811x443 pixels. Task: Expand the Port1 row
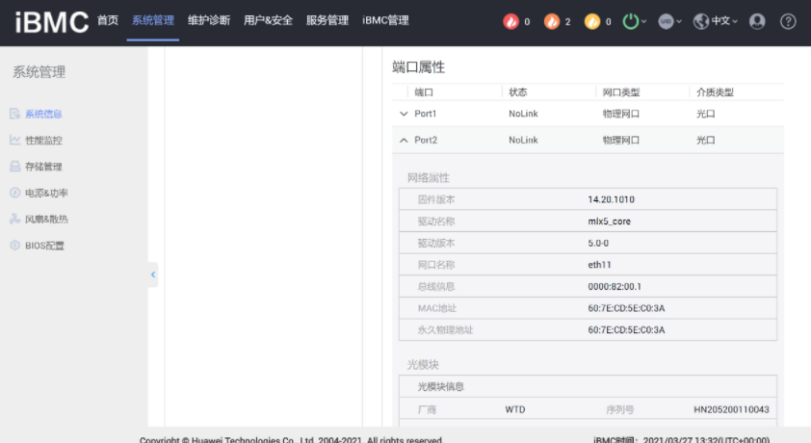pos(404,114)
